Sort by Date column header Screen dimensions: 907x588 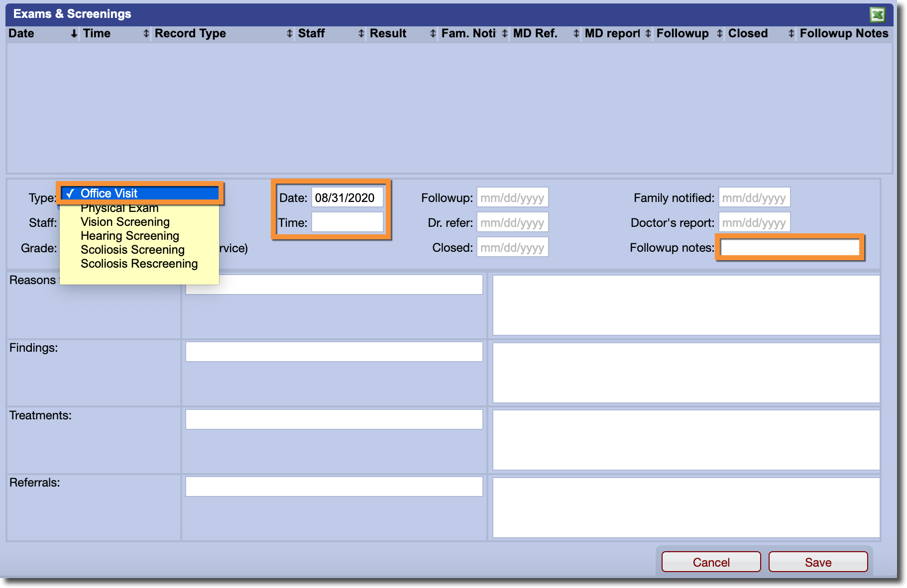point(22,33)
